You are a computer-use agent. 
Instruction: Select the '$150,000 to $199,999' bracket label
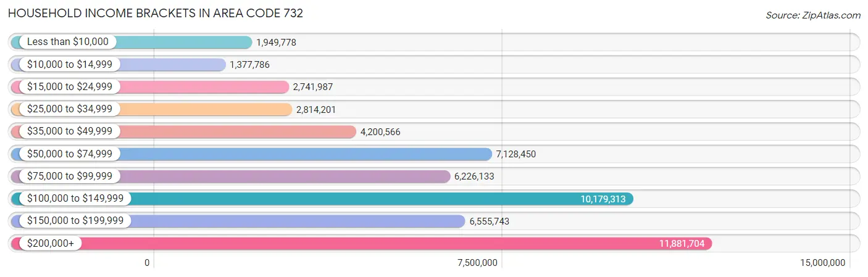[75, 221]
